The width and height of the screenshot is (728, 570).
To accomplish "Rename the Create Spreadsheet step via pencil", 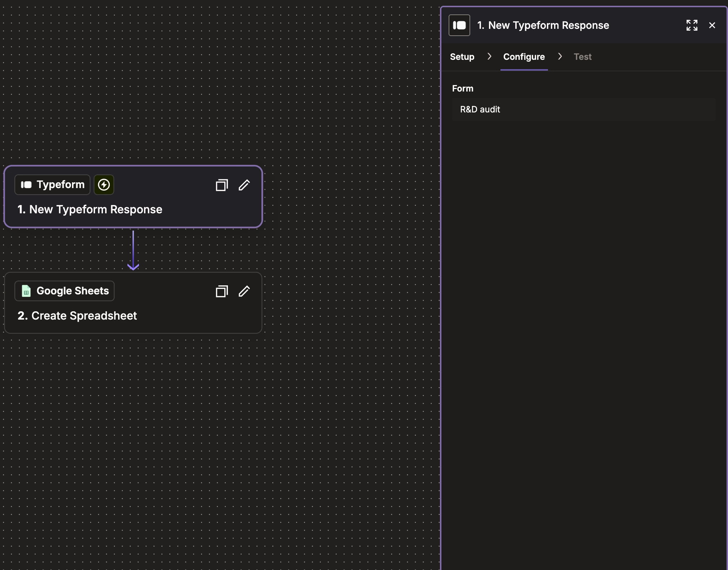I will pos(244,291).
